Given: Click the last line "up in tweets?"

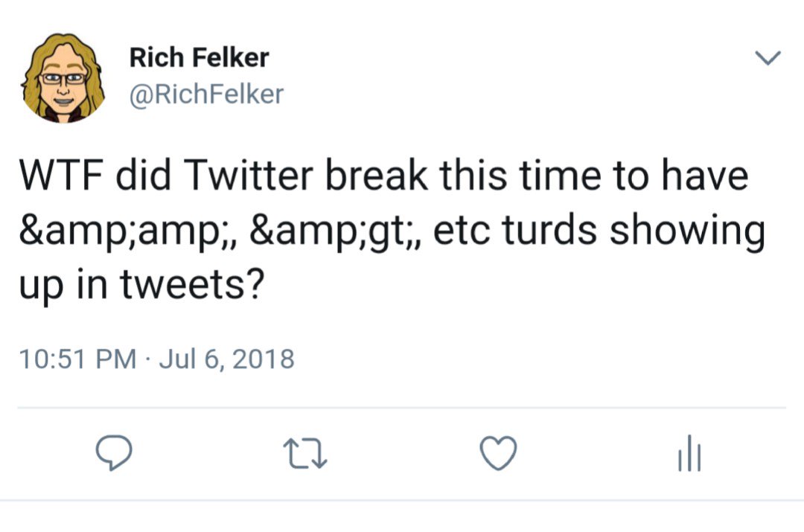Looking at the screenshot, I should [138, 286].
